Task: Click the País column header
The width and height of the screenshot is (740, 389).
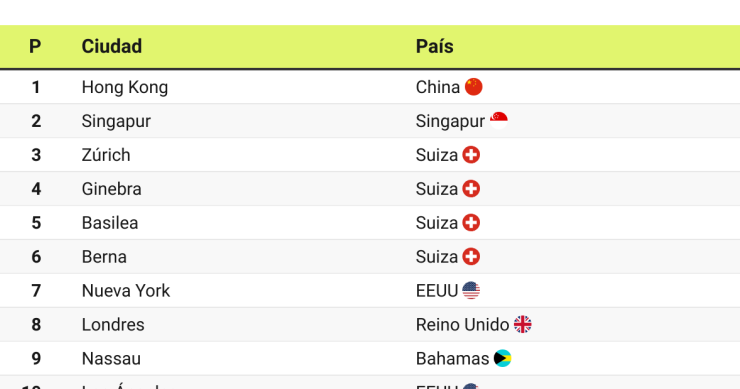Action: pos(434,46)
